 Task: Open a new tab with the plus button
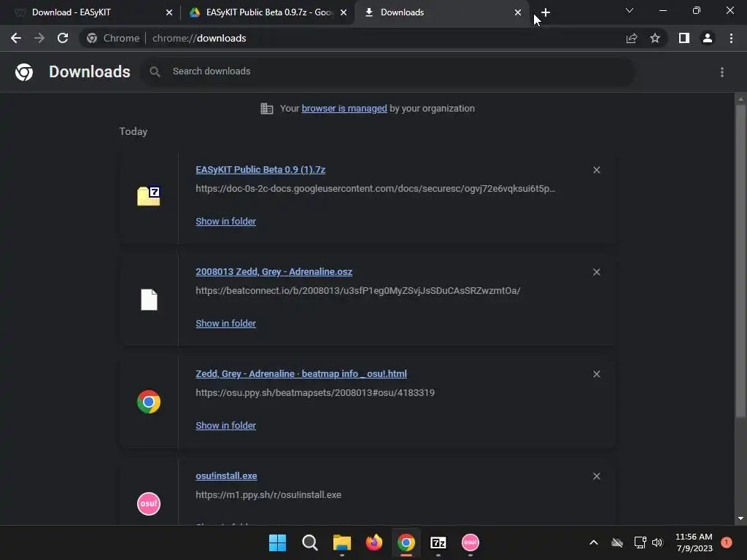[546, 12]
